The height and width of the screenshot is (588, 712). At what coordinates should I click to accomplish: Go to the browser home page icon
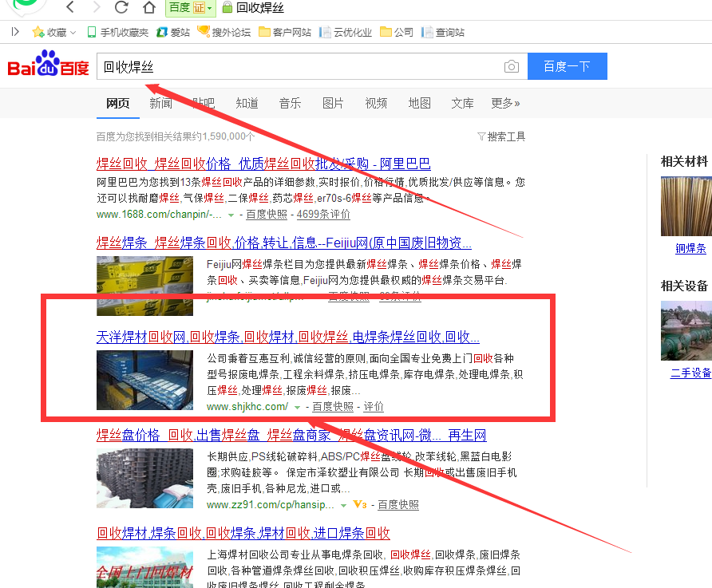coord(148,8)
